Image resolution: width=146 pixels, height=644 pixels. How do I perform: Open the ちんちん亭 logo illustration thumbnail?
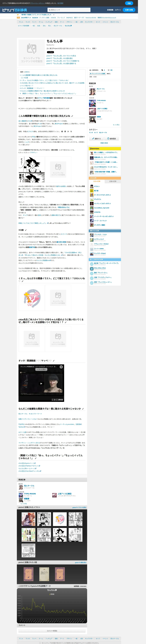click(x=32, y=298)
